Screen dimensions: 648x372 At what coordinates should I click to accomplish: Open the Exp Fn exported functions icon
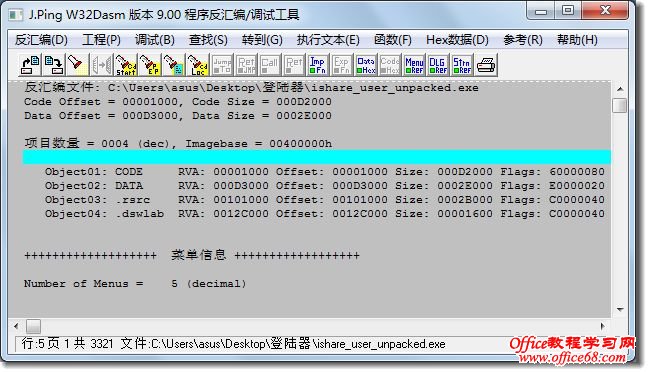(342, 65)
